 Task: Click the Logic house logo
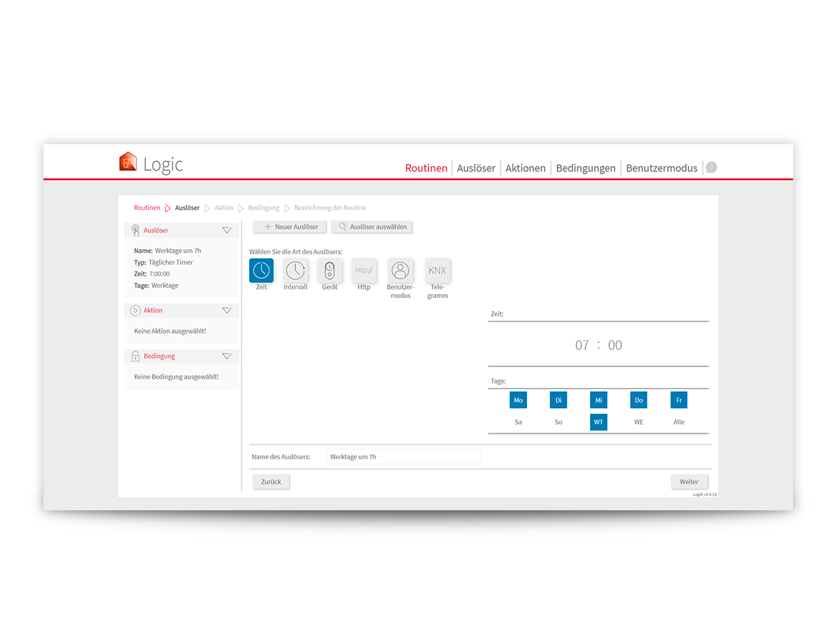point(128,162)
